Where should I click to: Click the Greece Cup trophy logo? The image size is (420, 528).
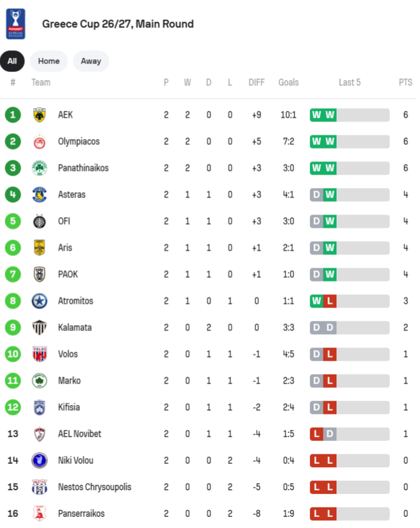coord(15,24)
